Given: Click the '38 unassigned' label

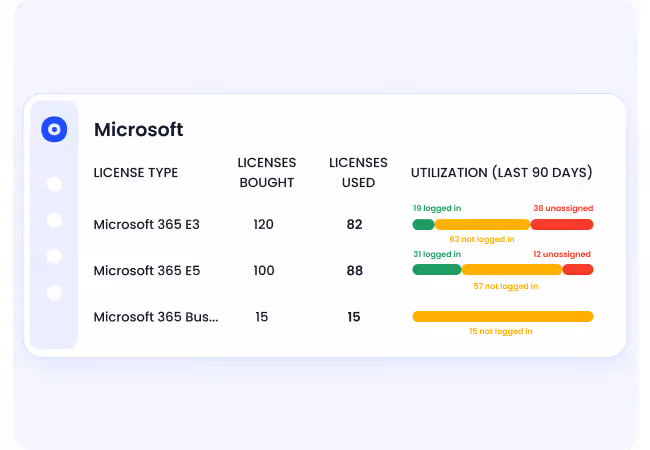Looking at the screenshot, I should [x=563, y=208].
